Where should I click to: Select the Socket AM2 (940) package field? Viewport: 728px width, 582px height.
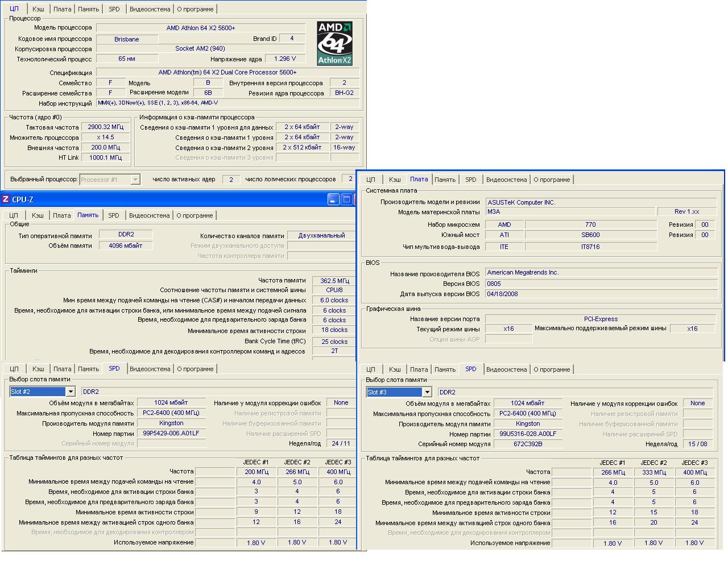pos(200,49)
